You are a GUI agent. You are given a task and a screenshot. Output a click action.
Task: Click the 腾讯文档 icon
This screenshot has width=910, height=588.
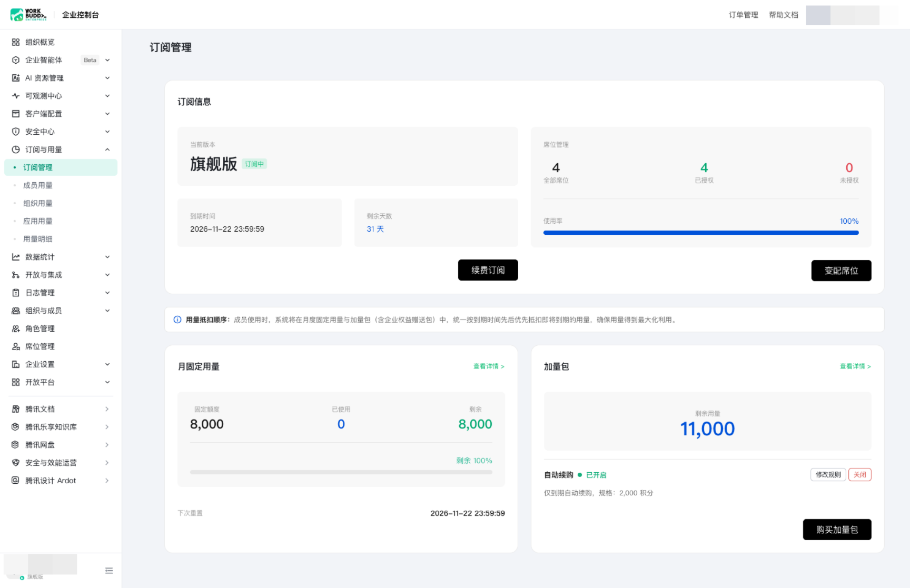pos(16,409)
